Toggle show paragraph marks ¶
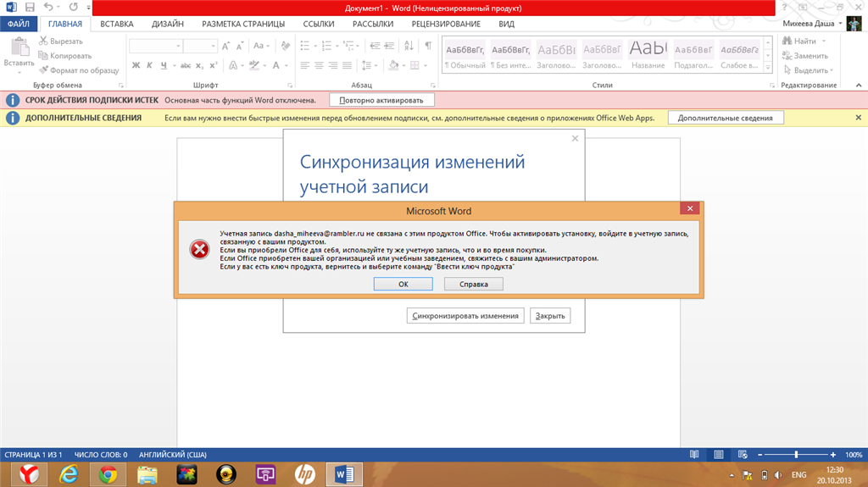Image resolution: width=868 pixels, height=487 pixels. (428, 46)
